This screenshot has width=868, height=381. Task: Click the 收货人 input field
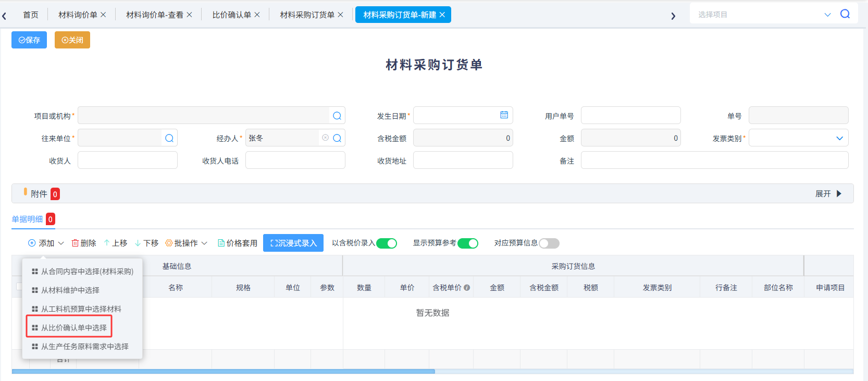128,160
